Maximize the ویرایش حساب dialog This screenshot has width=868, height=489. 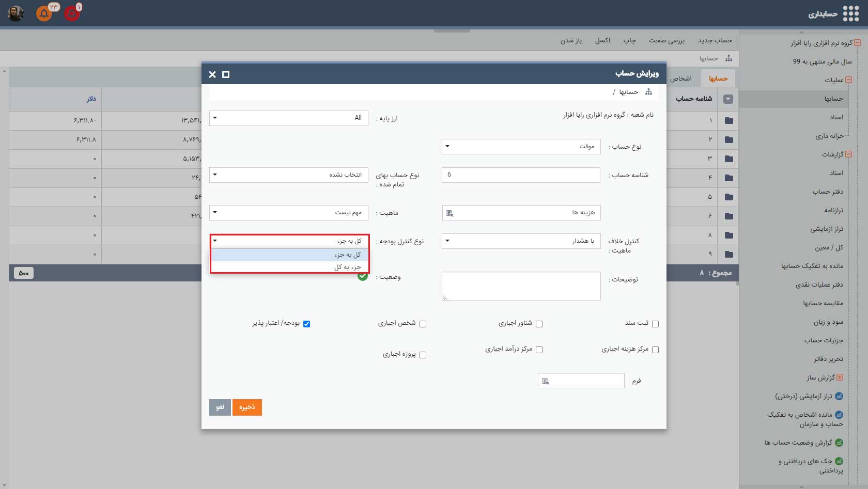click(x=226, y=74)
